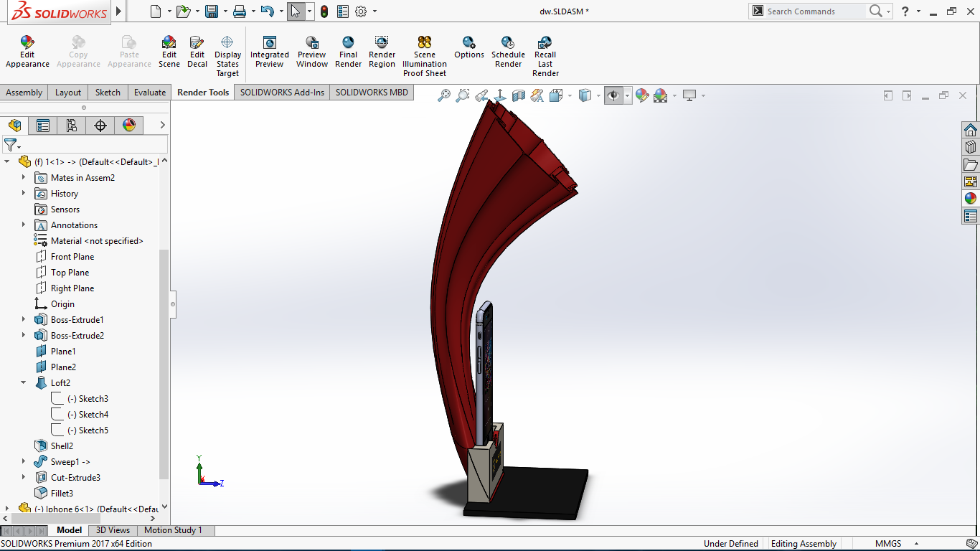Expand the History node

coord(24,193)
